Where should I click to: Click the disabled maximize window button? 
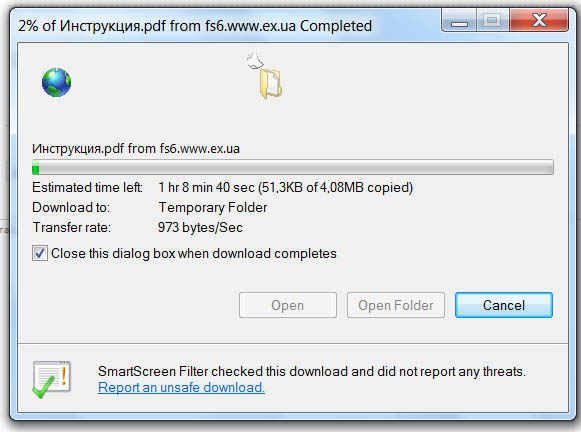(x=492, y=20)
